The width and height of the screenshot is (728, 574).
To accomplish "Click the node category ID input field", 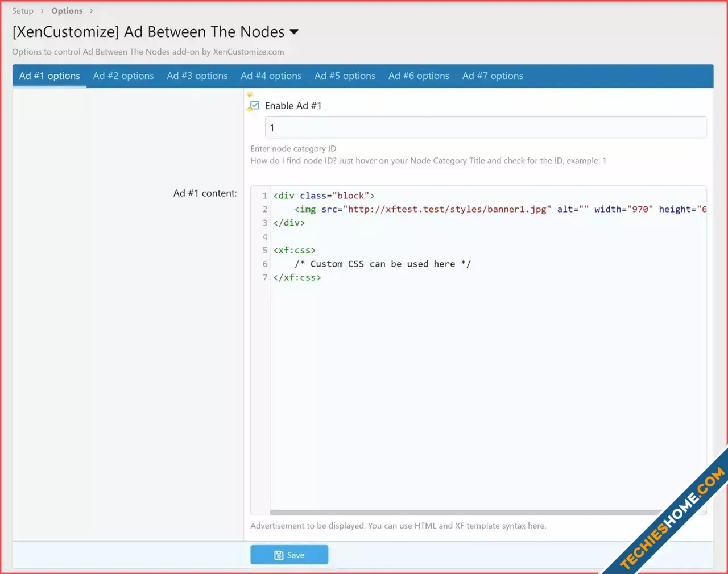I will pyautogui.click(x=486, y=127).
